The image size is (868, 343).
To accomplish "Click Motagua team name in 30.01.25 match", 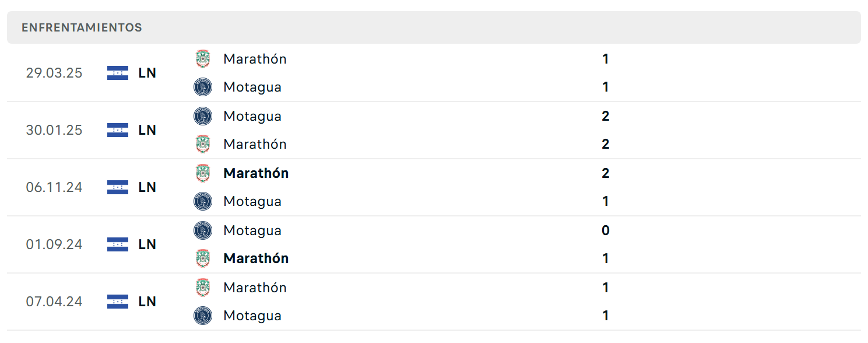I will click(252, 116).
